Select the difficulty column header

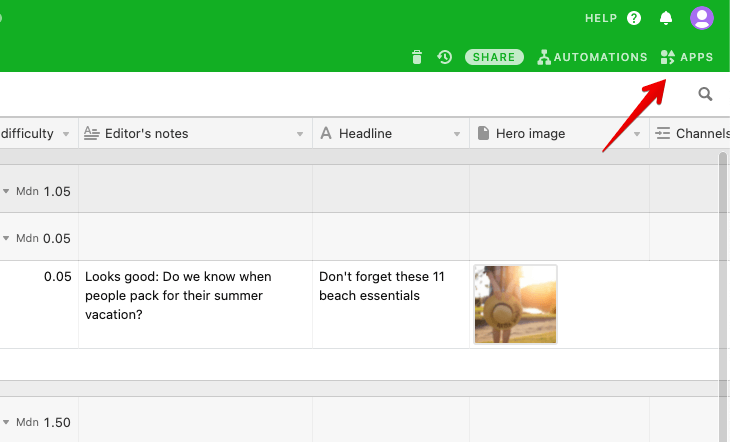pos(39,134)
